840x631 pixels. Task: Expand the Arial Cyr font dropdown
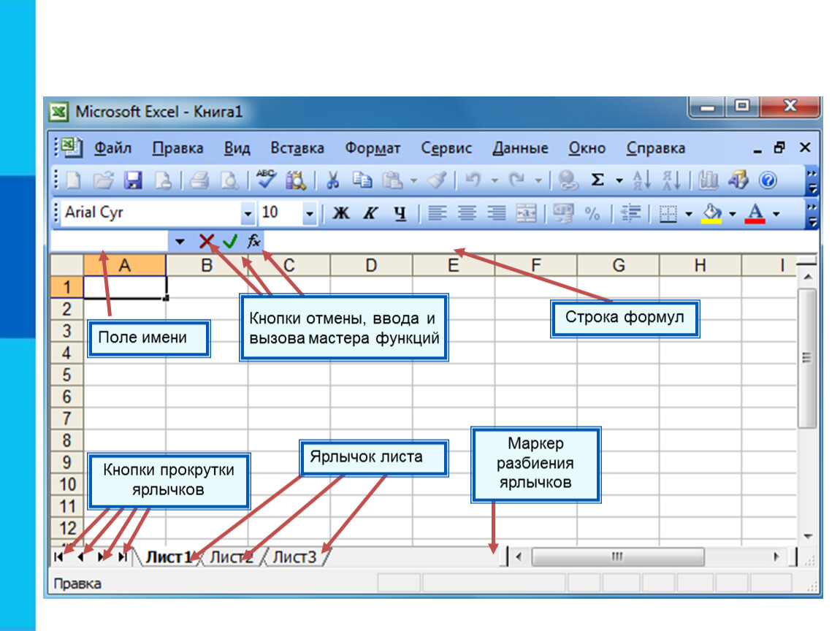point(248,214)
